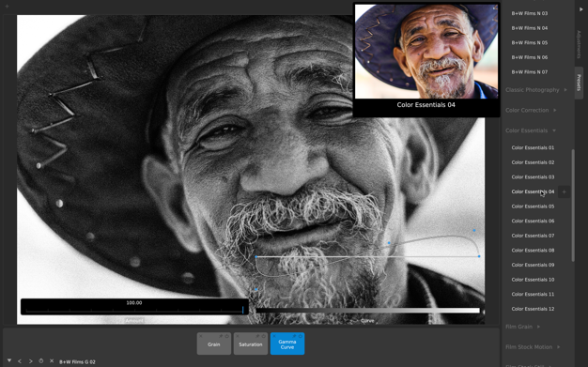Select the Grain adjustment tile
This screenshot has height=367, width=588.
(x=214, y=344)
